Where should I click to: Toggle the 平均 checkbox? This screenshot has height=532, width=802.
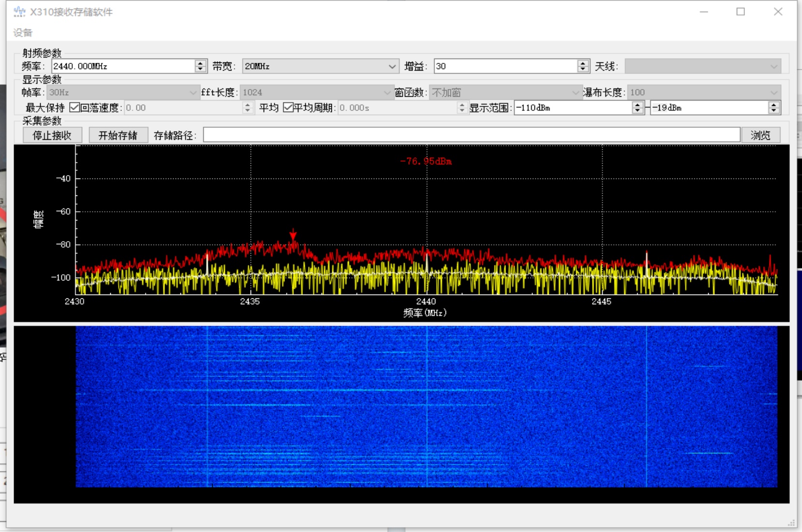tap(288, 107)
